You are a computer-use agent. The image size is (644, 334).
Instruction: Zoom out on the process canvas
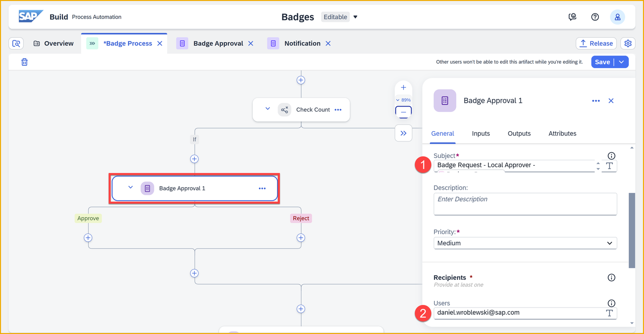403,112
